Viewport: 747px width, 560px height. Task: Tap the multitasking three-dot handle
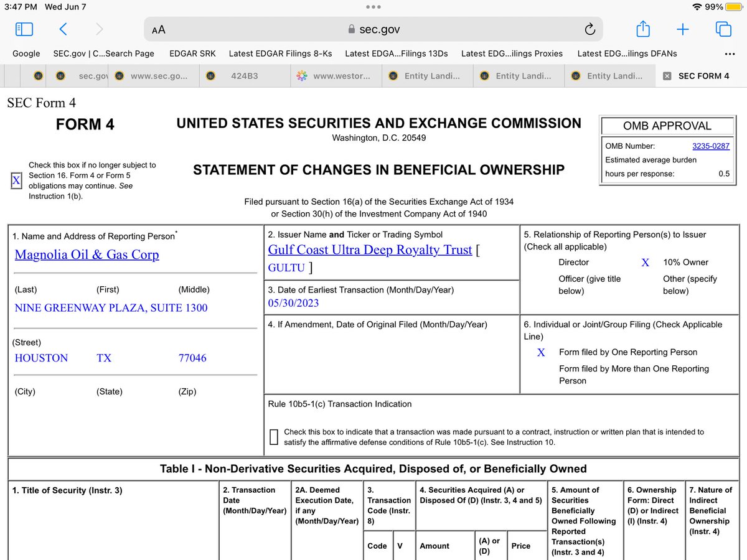(x=374, y=7)
